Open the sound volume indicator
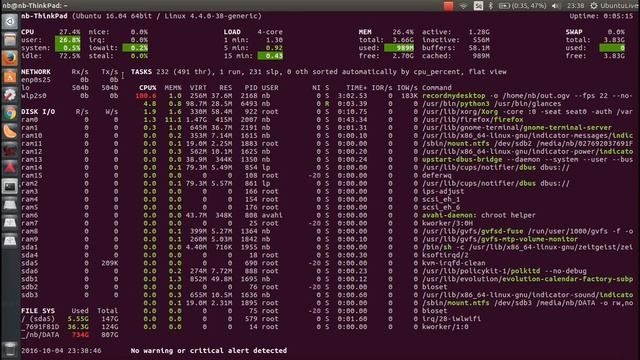The height and width of the screenshot is (360, 640). pyautogui.click(x=556, y=6)
